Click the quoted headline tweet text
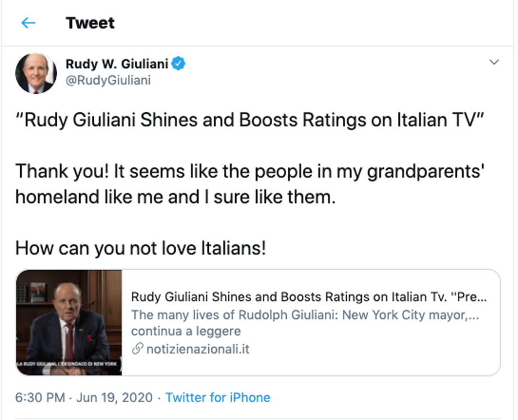 click(x=250, y=120)
